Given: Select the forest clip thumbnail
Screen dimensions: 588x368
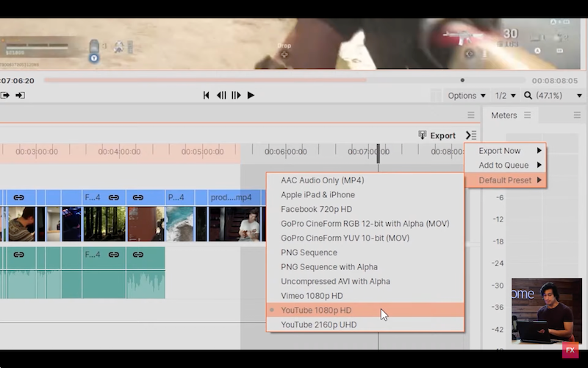Looking at the screenshot, I should [104, 224].
